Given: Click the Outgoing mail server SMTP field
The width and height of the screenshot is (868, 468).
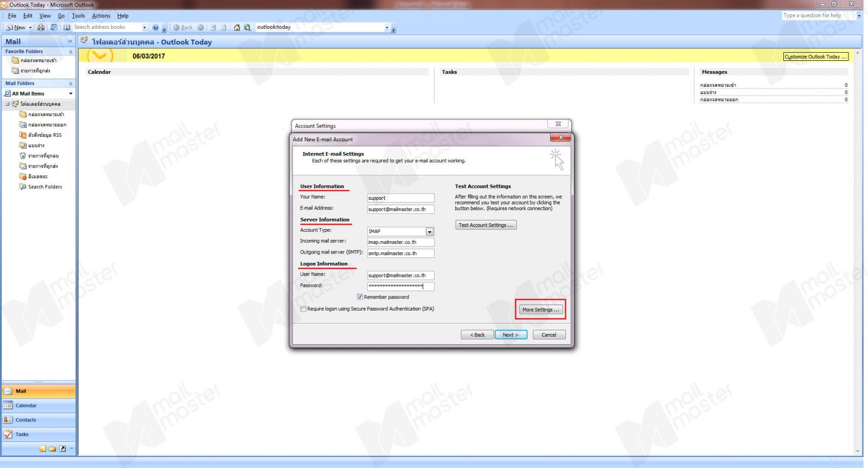Looking at the screenshot, I should (400, 254).
